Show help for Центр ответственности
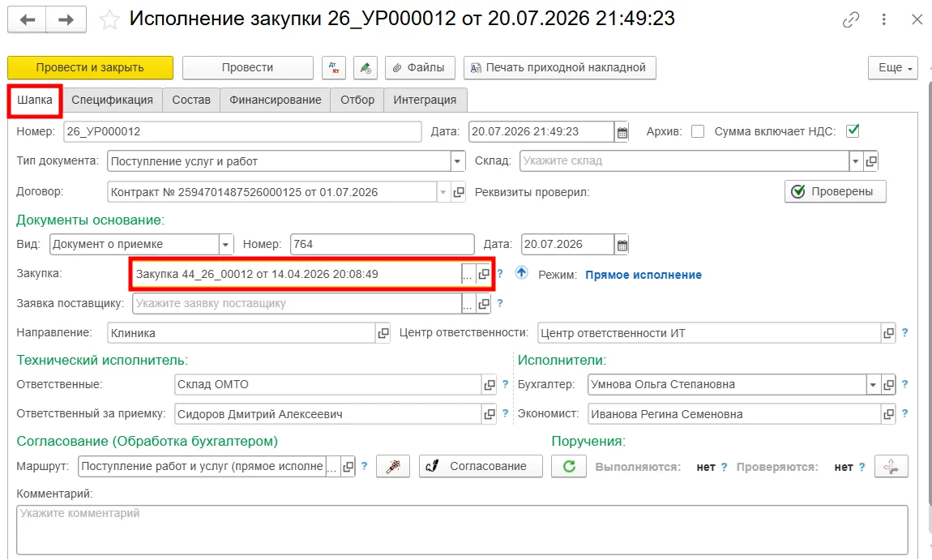Screen dimensions: 932x560 pos(904,332)
